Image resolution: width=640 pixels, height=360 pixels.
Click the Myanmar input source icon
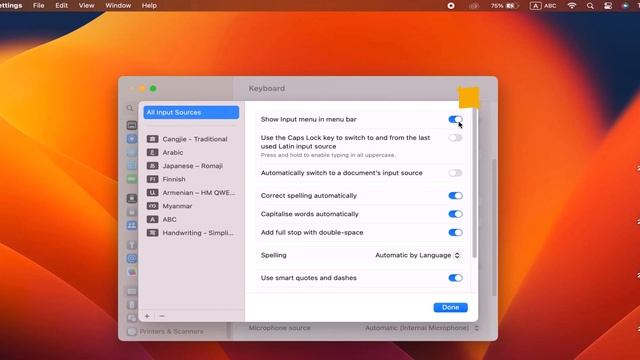coord(152,206)
